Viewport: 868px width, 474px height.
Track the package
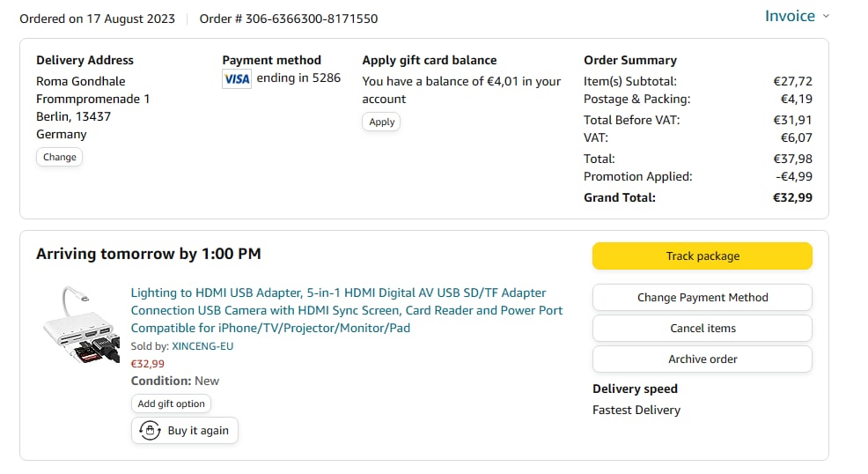(702, 256)
